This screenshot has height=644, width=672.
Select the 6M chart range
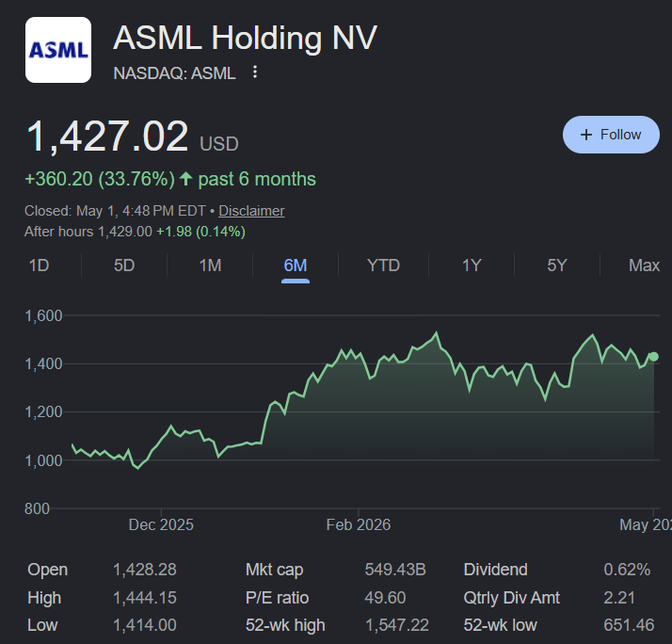pos(296,266)
